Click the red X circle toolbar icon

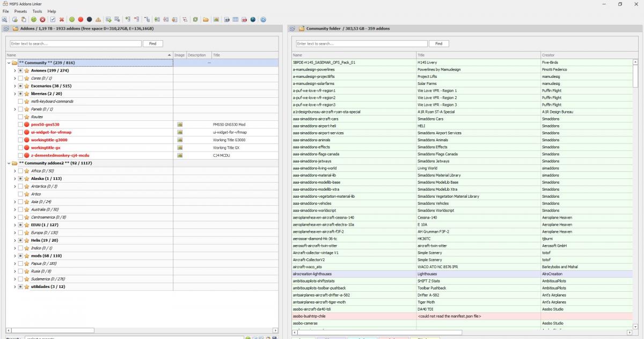(42, 20)
